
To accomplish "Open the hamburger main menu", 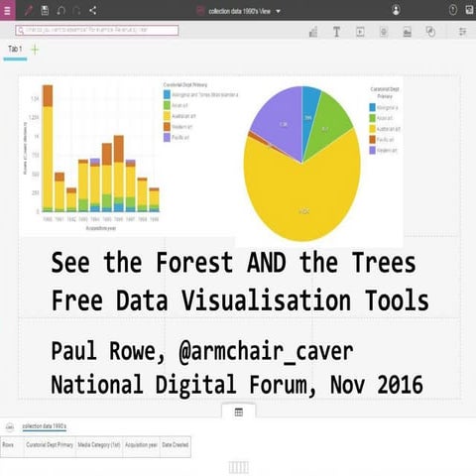I will coord(7,10).
